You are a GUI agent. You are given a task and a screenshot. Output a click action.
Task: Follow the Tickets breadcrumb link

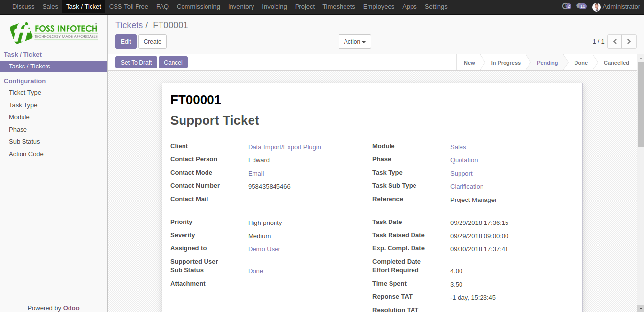129,25
